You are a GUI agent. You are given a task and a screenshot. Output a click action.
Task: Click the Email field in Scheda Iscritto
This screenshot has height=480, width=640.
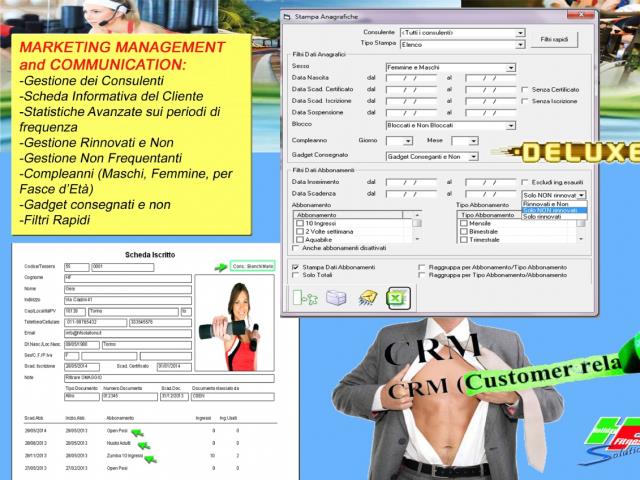128,333
